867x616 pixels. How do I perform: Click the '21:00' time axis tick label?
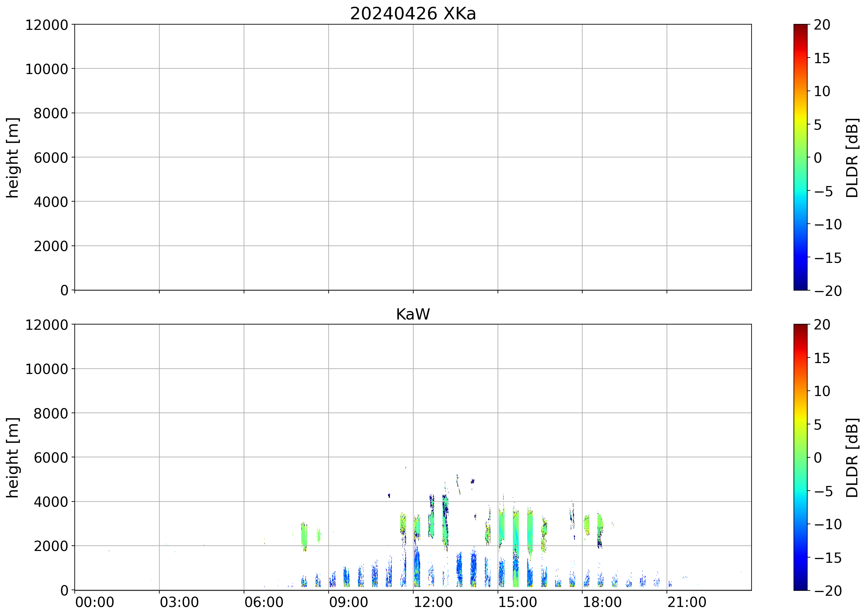click(687, 602)
